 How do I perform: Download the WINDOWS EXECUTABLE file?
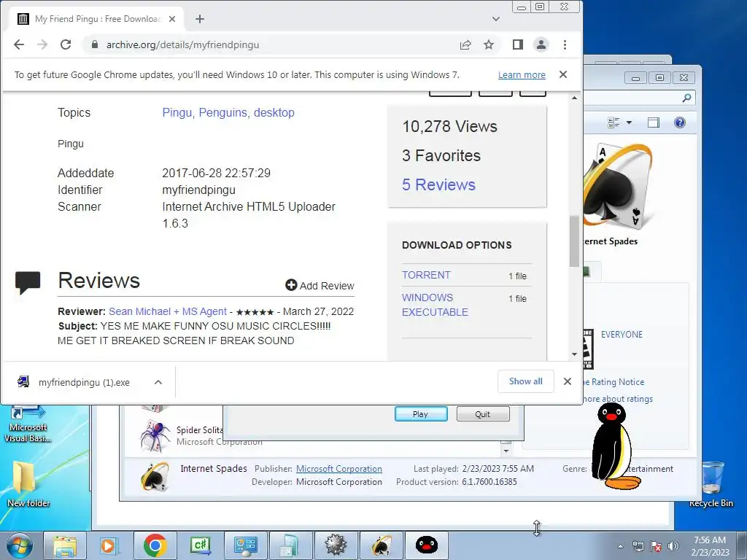pos(435,305)
